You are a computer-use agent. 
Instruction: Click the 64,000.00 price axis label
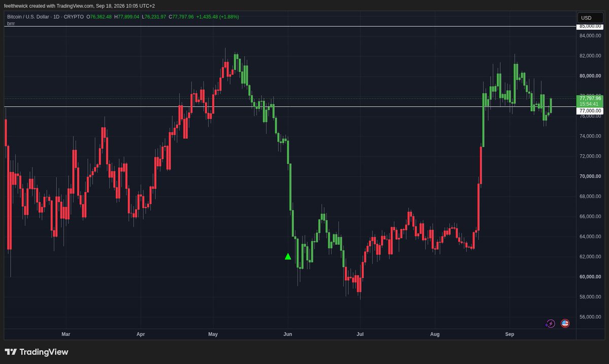tap(590, 237)
